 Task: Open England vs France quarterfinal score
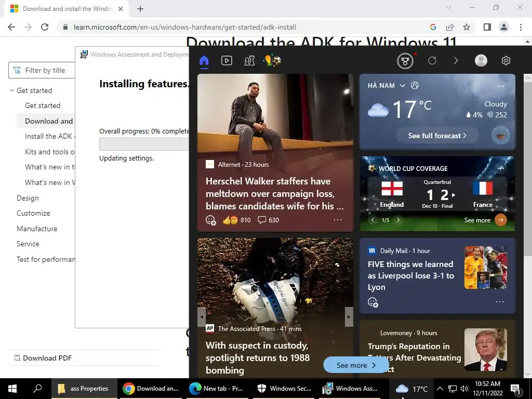click(x=437, y=194)
